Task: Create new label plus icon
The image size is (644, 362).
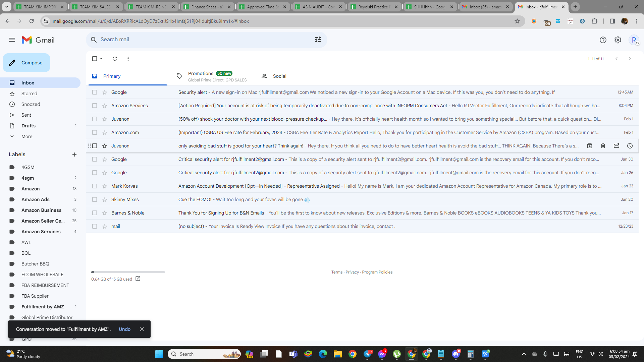Action: point(74,155)
